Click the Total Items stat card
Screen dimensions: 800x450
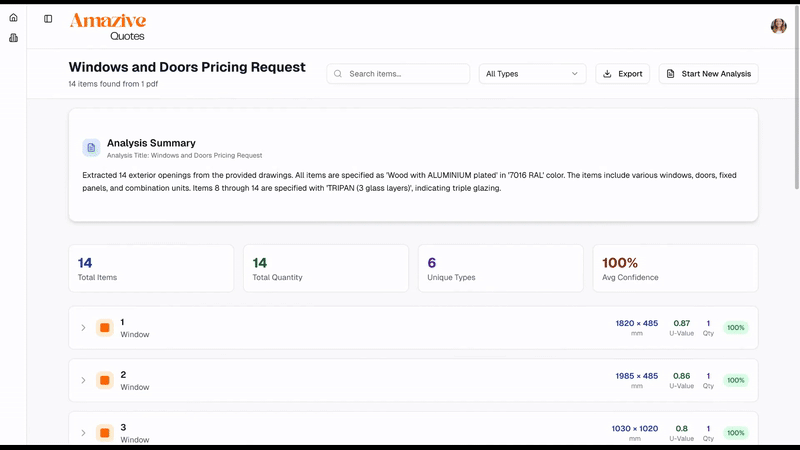[151, 268]
